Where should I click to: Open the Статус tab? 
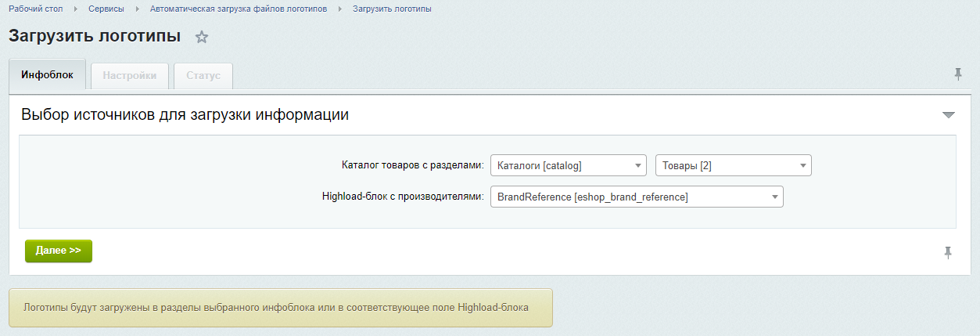pyautogui.click(x=203, y=76)
